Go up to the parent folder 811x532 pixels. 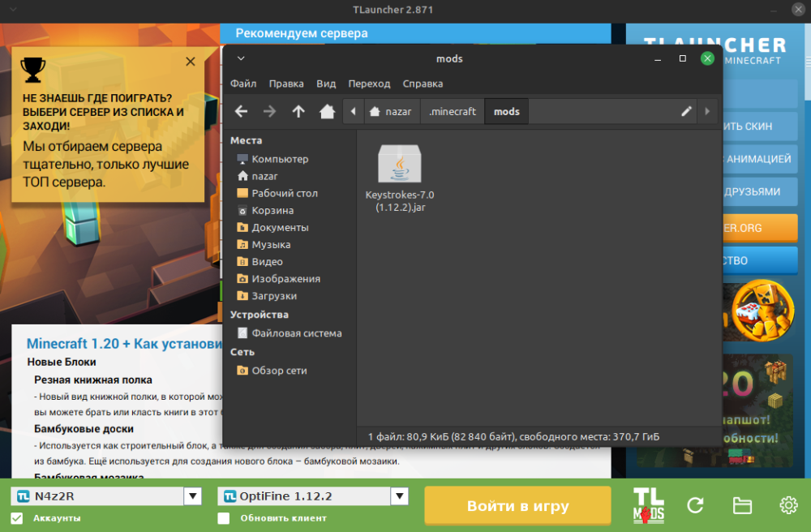click(x=298, y=111)
